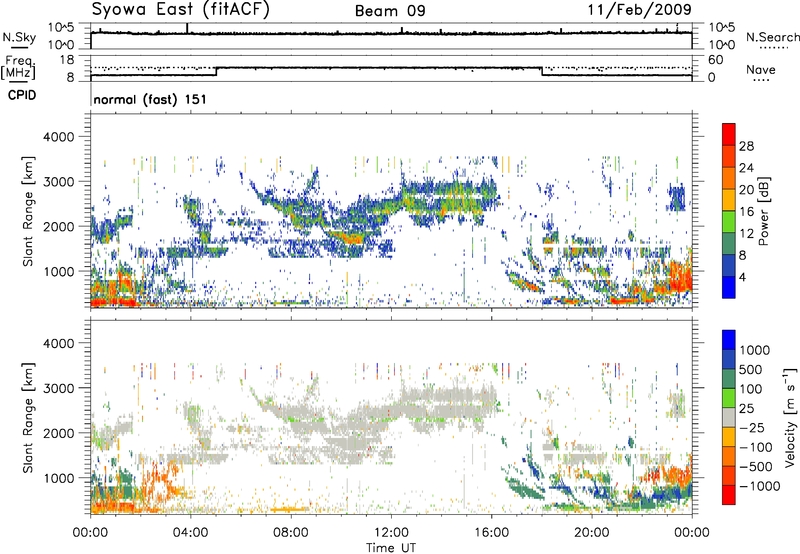Click the '20:00' time tick label
The image size is (800, 554).
coord(591,533)
